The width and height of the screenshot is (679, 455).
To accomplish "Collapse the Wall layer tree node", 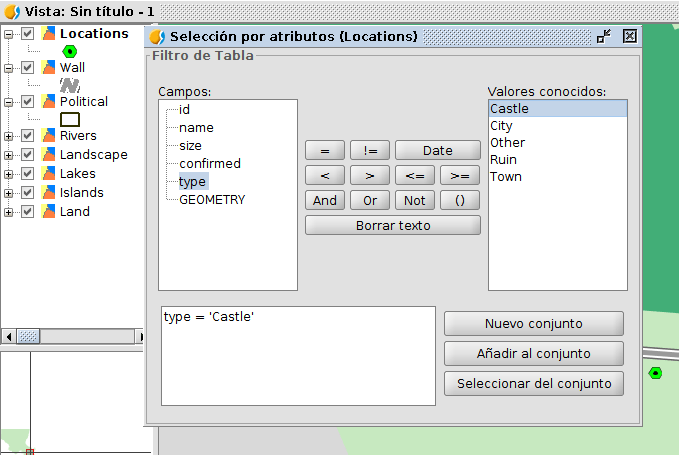I will pos(9,68).
